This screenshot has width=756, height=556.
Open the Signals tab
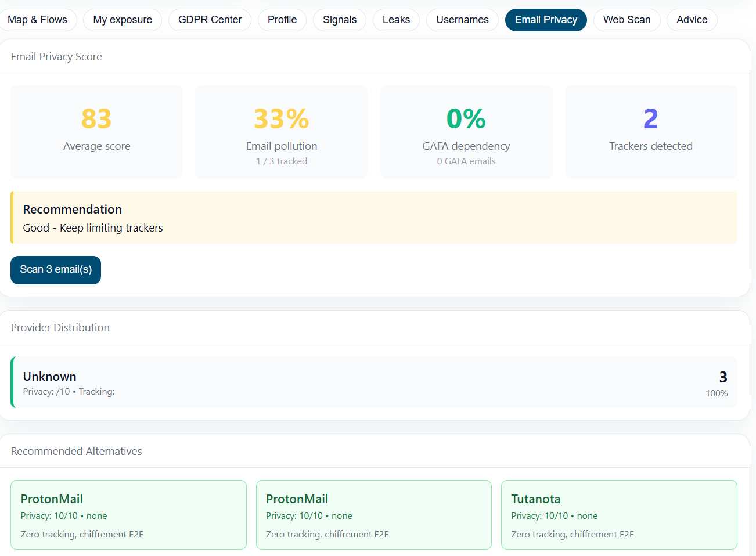pos(339,20)
